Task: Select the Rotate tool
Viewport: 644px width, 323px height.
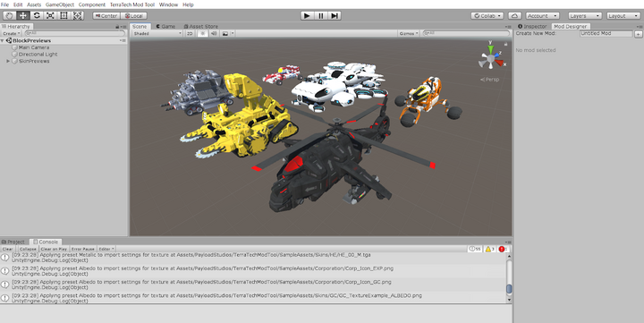Action: pos(37,15)
